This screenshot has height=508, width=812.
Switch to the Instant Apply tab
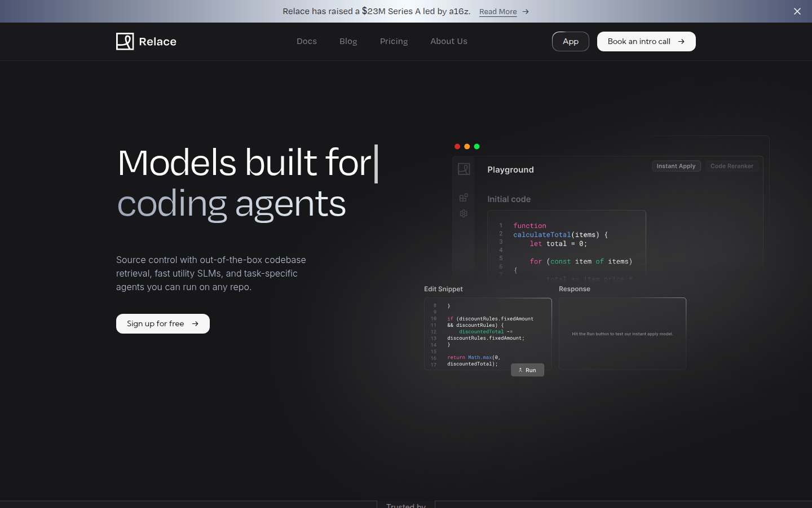(x=676, y=166)
